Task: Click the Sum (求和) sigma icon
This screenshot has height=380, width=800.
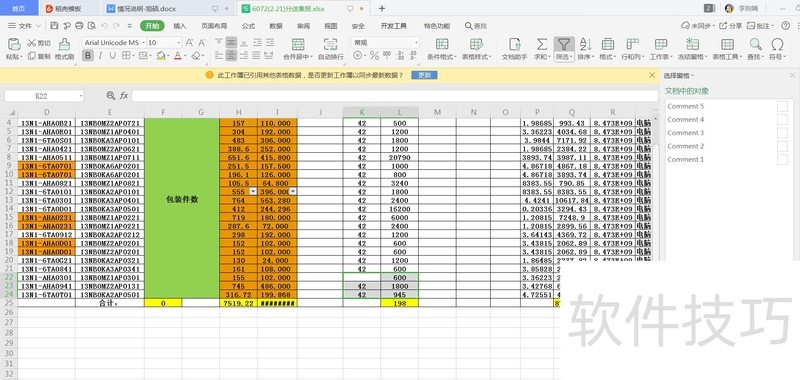Action: click(x=542, y=44)
